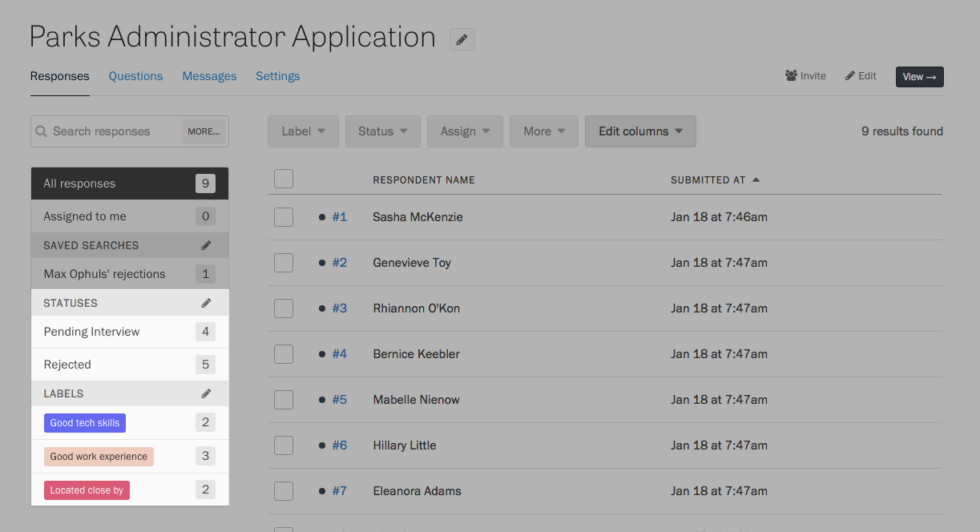This screenshot has height=532, width=980.
Task: Tick the select-all responses checkbox
Action: point(284,179)
